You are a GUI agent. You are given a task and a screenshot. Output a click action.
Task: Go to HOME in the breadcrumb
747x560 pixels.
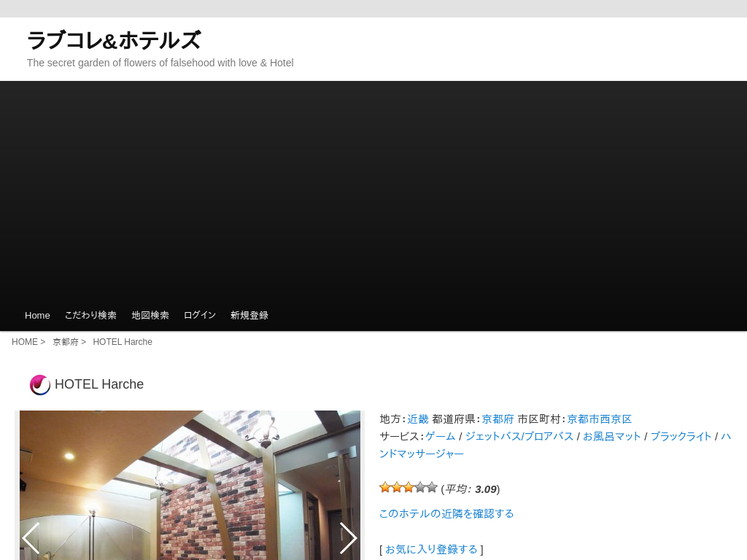25,342
